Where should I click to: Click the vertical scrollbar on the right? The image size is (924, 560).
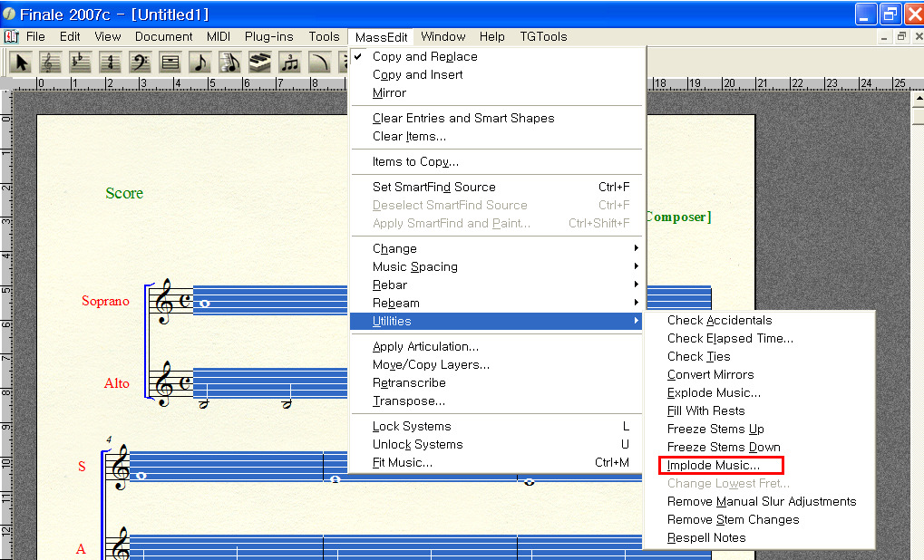coord(916,317)
